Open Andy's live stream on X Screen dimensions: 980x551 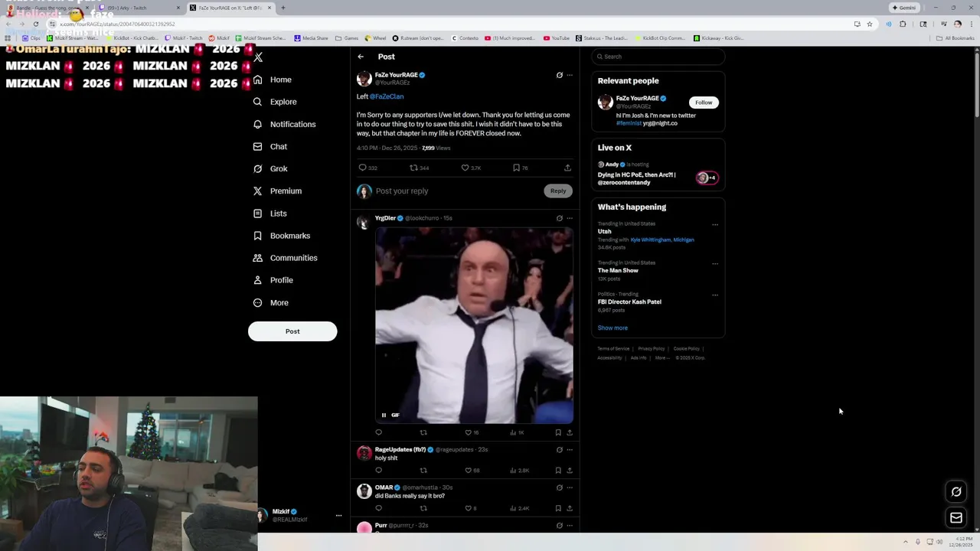658,174
